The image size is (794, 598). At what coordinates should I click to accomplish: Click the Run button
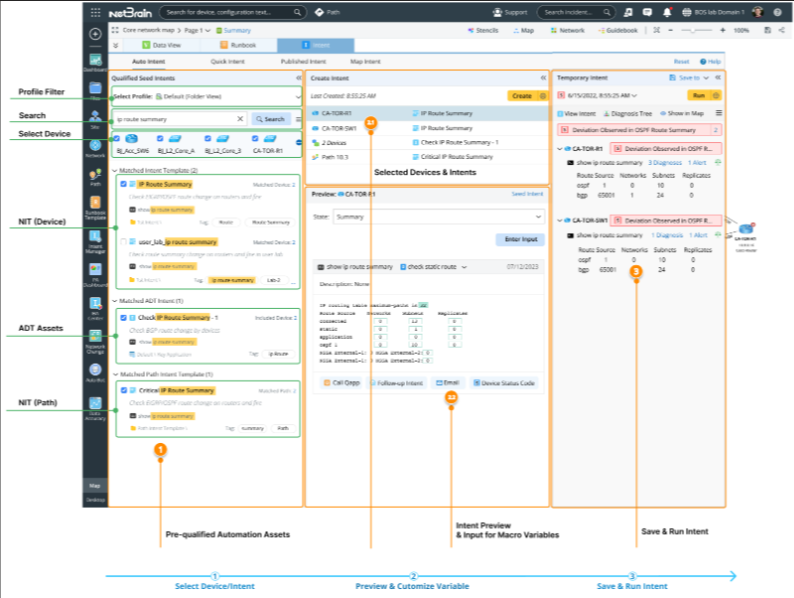click(699, 95)
